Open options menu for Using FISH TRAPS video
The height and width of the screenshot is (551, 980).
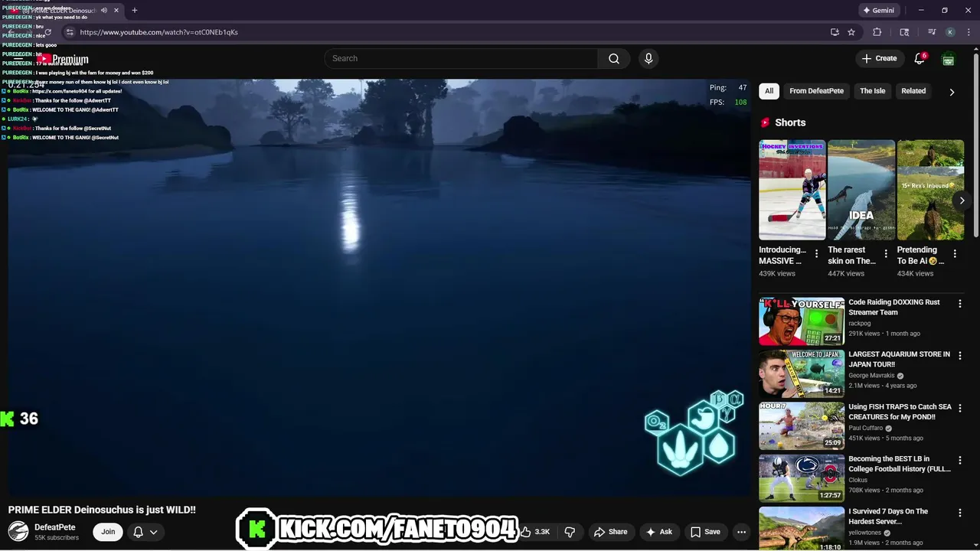coord(959,409)
